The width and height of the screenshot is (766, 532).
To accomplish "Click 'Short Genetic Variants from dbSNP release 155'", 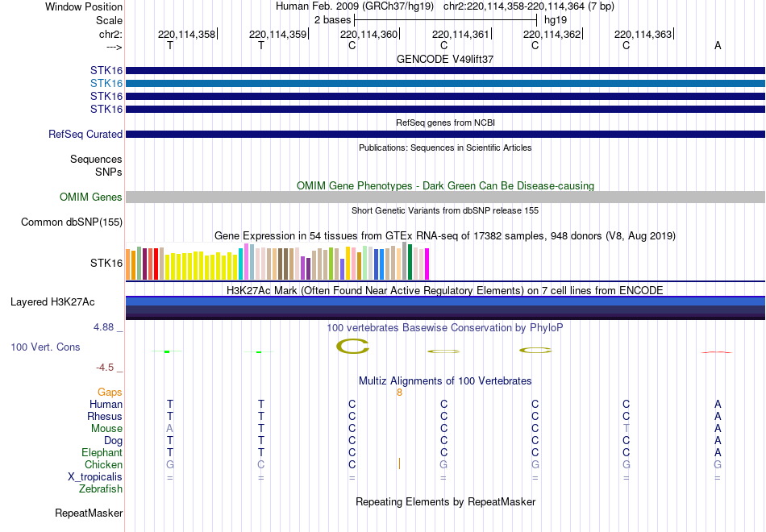I will (x=445, y=210).
